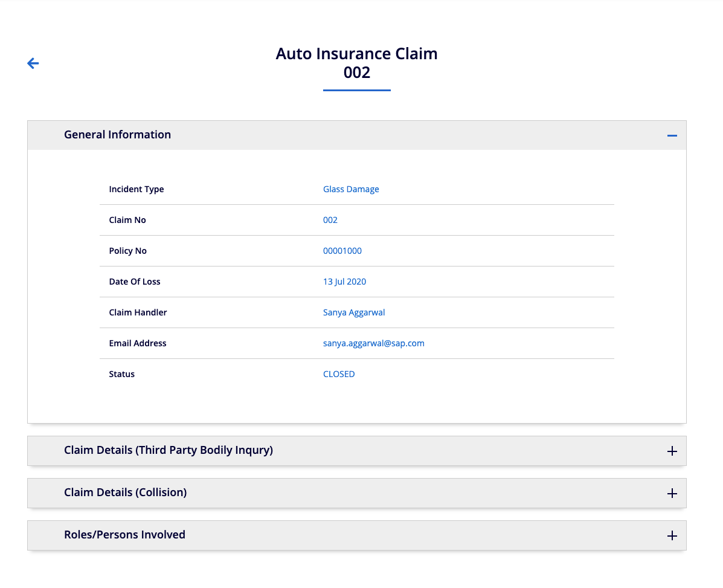The height and width of the screenshot is (588, 723).
Task: Click the CLOSED status value
Action: tap(339, 374)
